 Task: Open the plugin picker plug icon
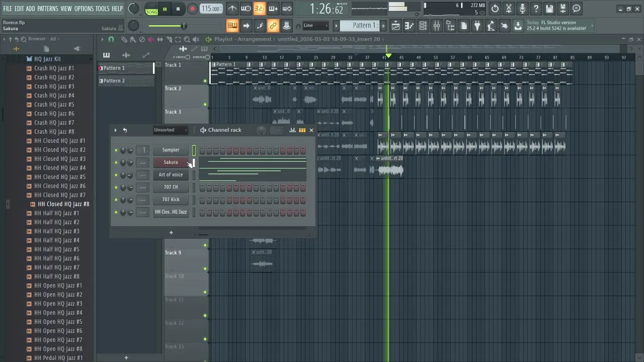pyautogui.click(x=477, y=26)
